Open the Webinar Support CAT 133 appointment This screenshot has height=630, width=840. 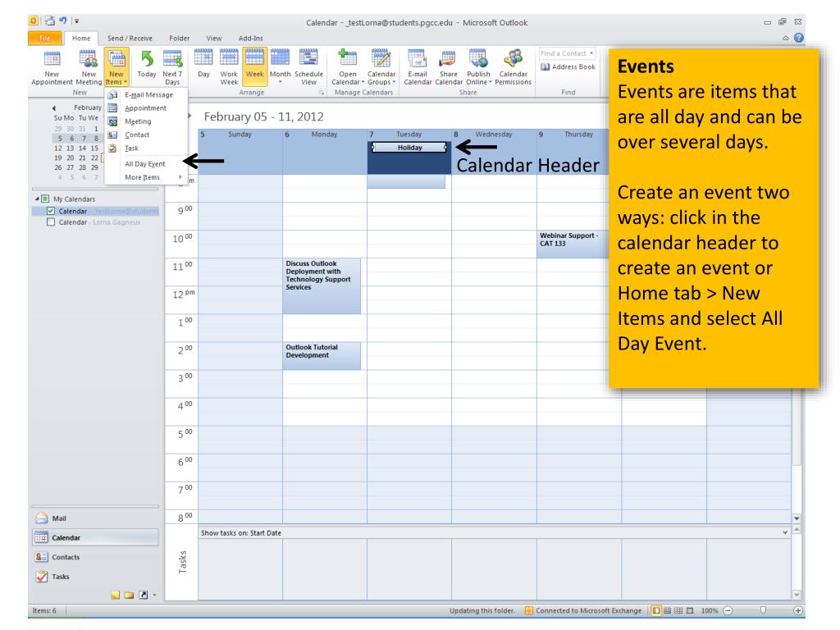[573, 244]
